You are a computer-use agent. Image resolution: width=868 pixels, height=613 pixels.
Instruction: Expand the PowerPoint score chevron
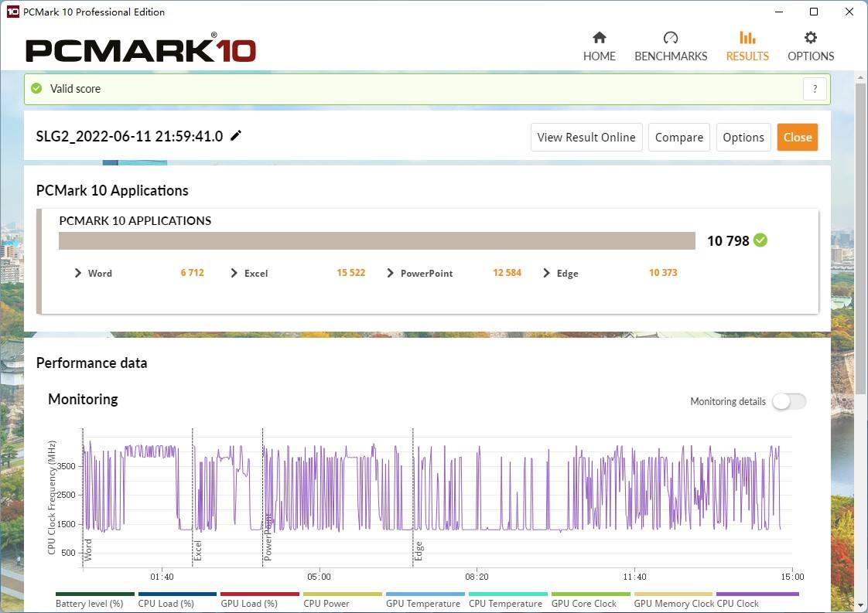(x=390, y=273)
